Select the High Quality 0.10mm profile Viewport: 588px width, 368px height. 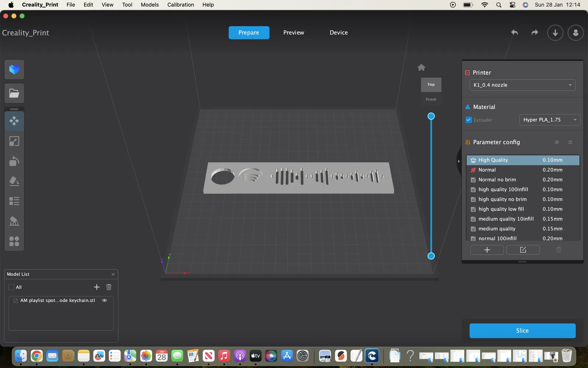tap(523, 160)
